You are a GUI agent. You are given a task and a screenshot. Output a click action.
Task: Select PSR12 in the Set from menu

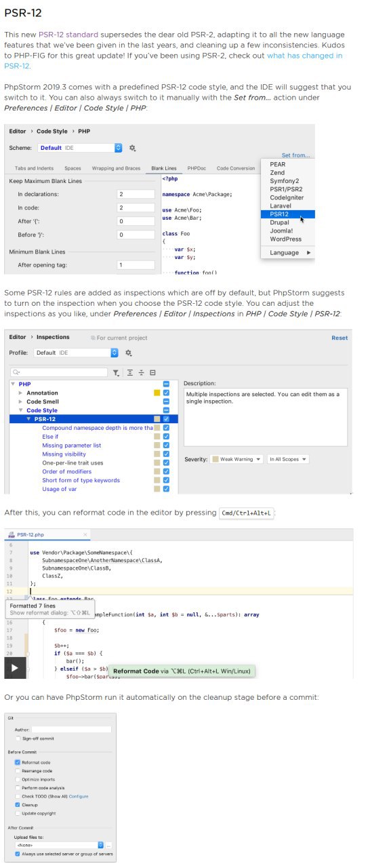click(x=288, y=214)
